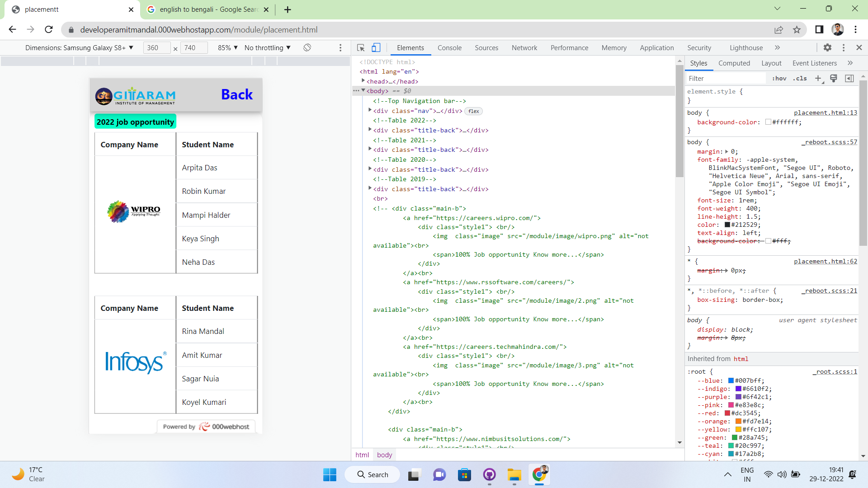Toggle browser side panel icon
Screen dimensions: 868x488
[x=819, y=29]
